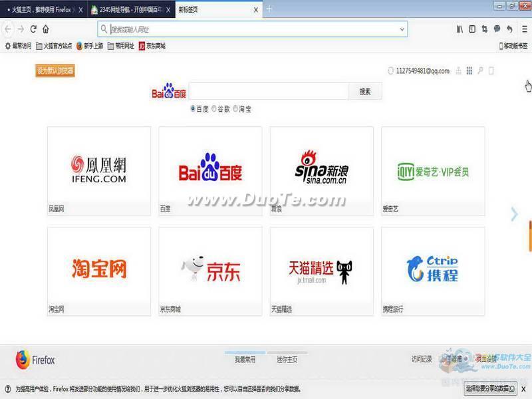Image resolution: width=532 pixels, height=399 pixels.
Task: Open the hamburger application menu
Action: [x=525, y=29]
